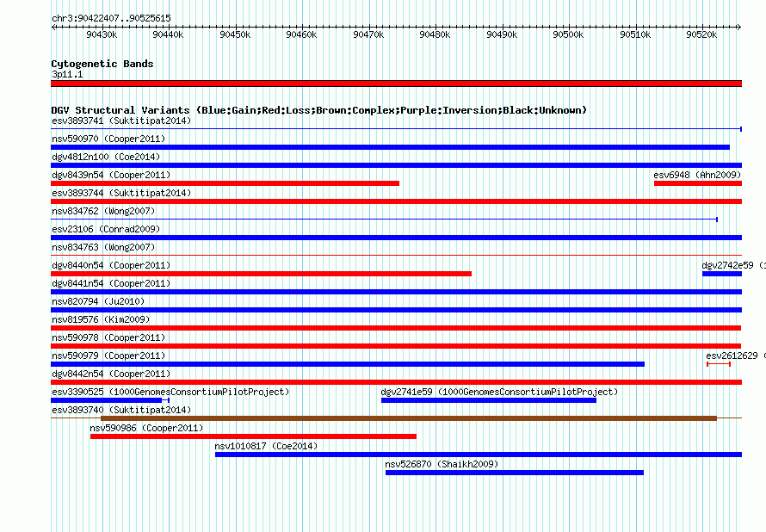Open the nsv819576 (Kim2009) variant label
This screenshot has height=532, width=766.
point(101,319)
